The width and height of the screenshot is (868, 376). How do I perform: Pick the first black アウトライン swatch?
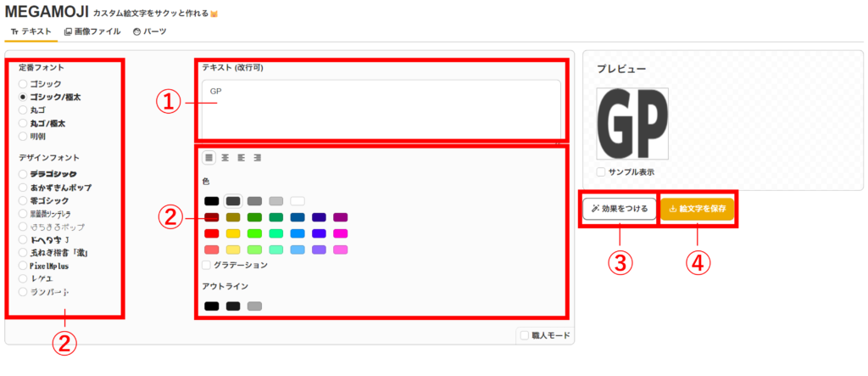click(211, 306)
